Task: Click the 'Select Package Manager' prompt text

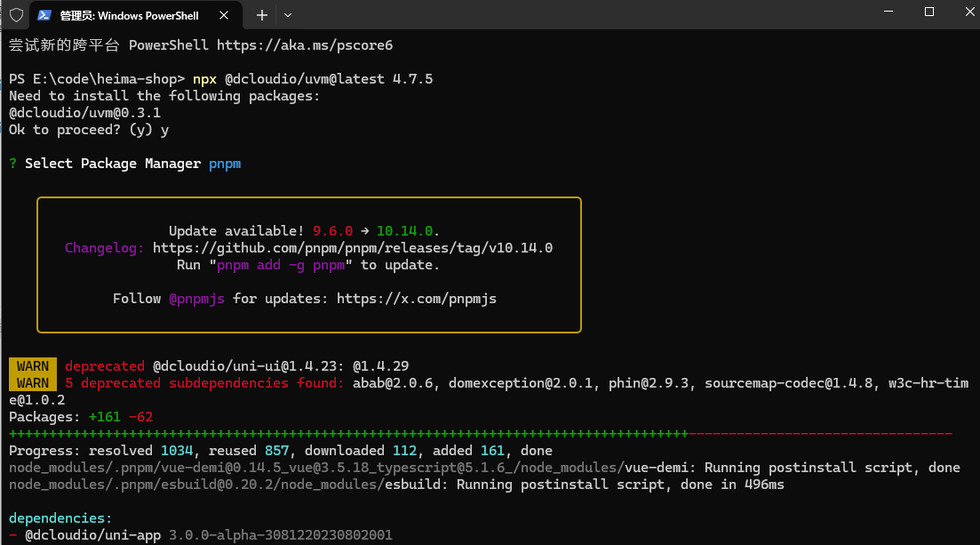Action: 113,164
